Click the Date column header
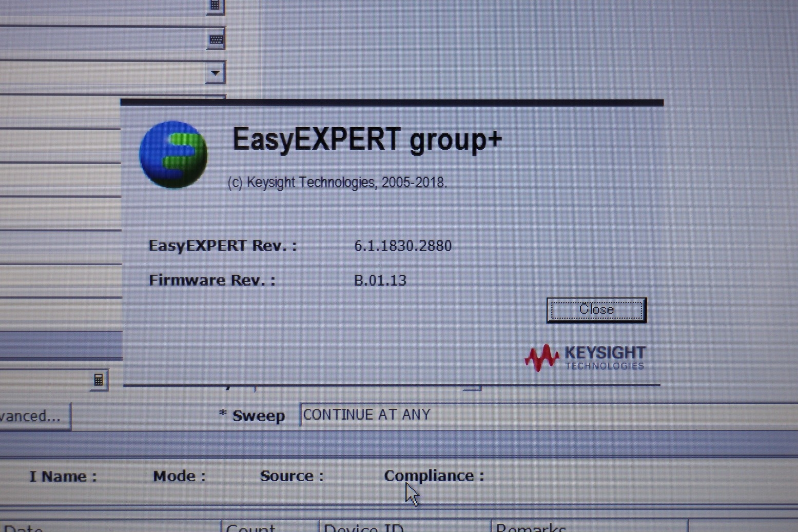The image size is (798, 532). click(110, 526)
